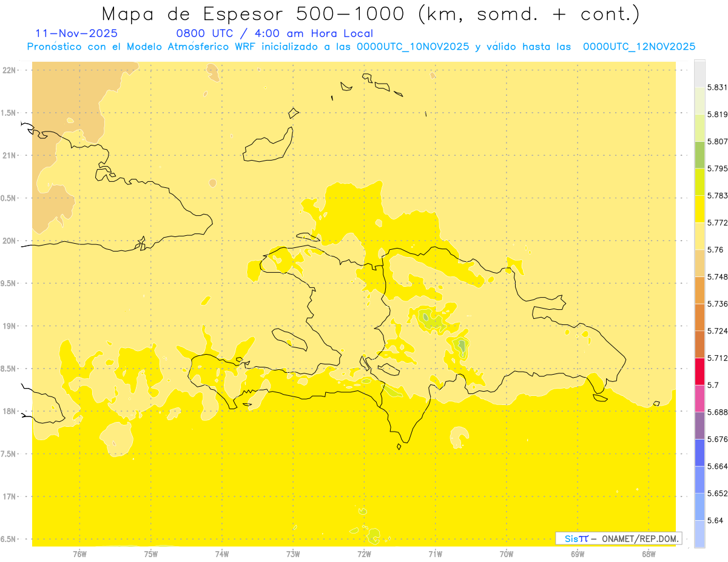The width and height of the screenshot is (728, 562).
Task: Click legend value 5.736
Action: click(x=717, y=304)
